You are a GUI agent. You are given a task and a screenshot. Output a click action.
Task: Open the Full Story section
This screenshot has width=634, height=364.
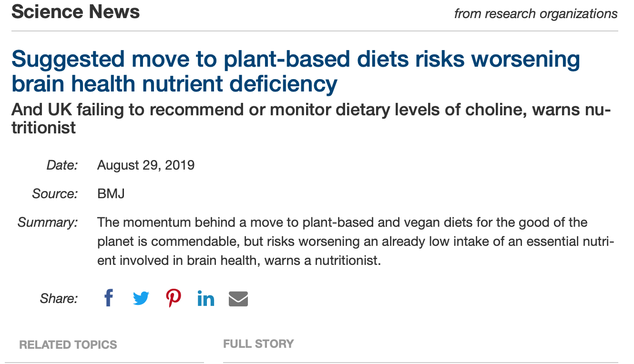coord(258,344)
